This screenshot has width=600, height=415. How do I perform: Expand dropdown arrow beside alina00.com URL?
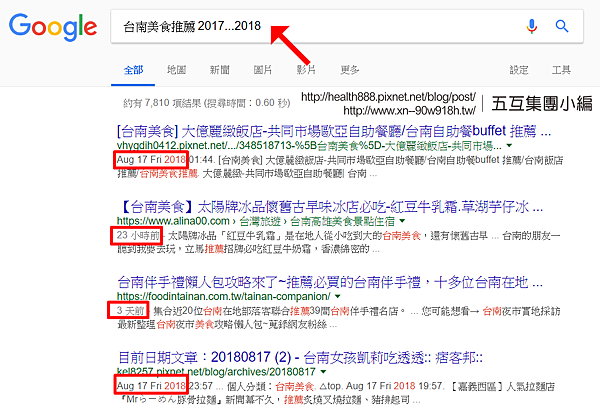(x=402, y=221)
